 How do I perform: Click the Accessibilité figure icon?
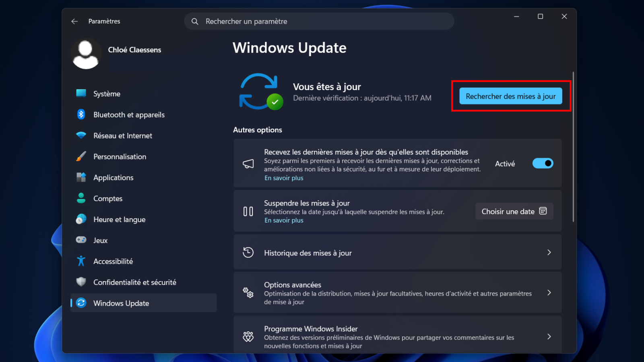pyautogui.click(x=81, y=261)
